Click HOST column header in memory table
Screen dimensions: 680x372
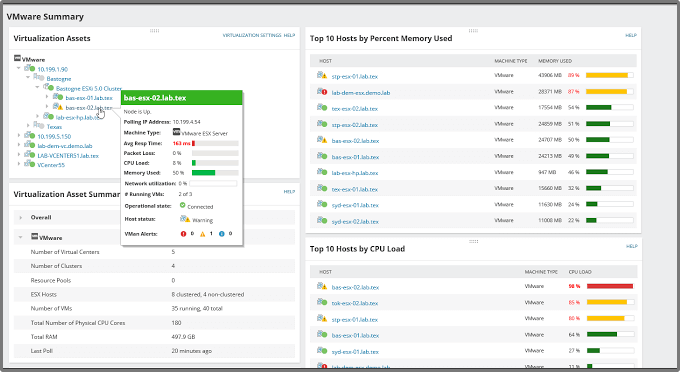click(x=325, y=61)
